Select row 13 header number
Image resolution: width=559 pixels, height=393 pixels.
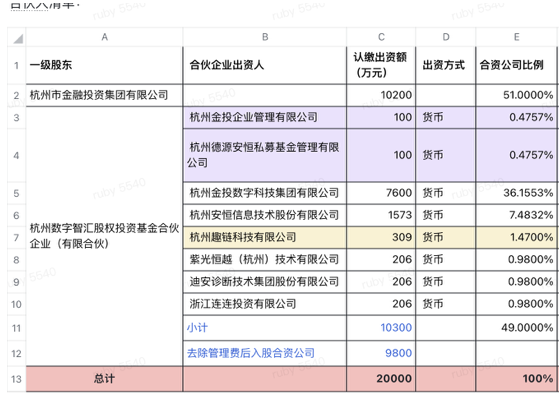[x=16, y=379]
